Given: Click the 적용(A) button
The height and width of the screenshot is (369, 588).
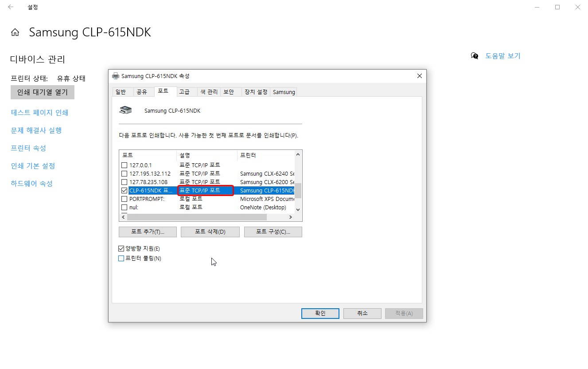Looking at the screenshot, I should pos(404,313).
